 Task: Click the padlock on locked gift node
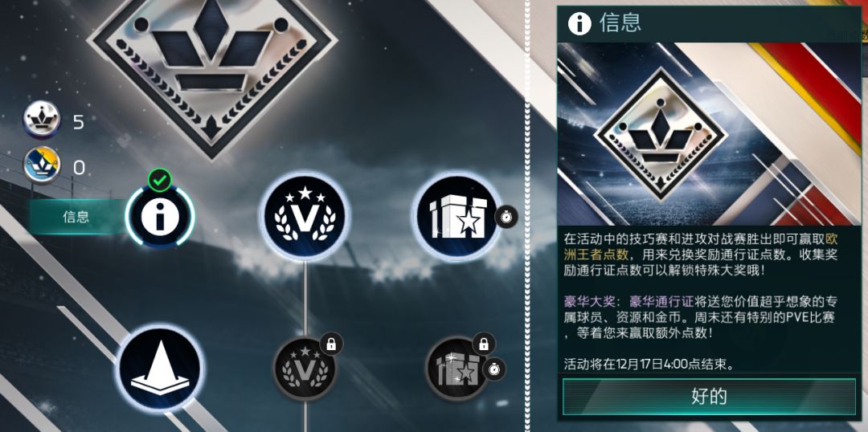483,344
